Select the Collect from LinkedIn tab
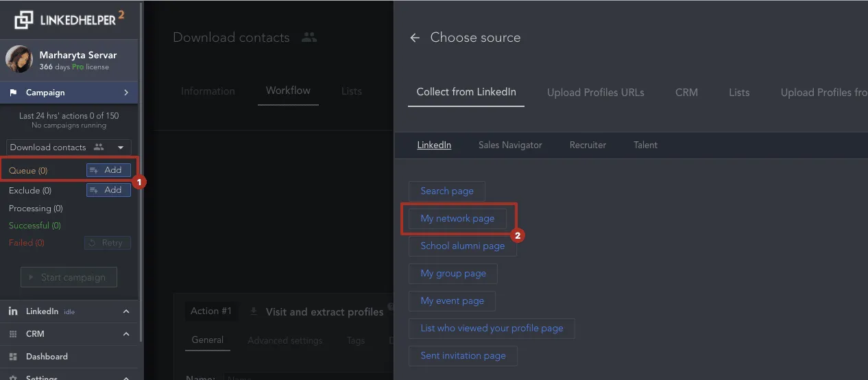This screenshot has width=868, height=380. [x=466, y=92]
